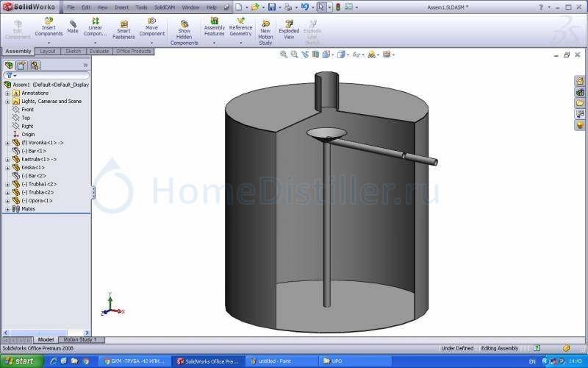Image resolution: width=588 pixels, height=368 pixels.
Task: Click Show Hidden Components
Action: point(184,33)
